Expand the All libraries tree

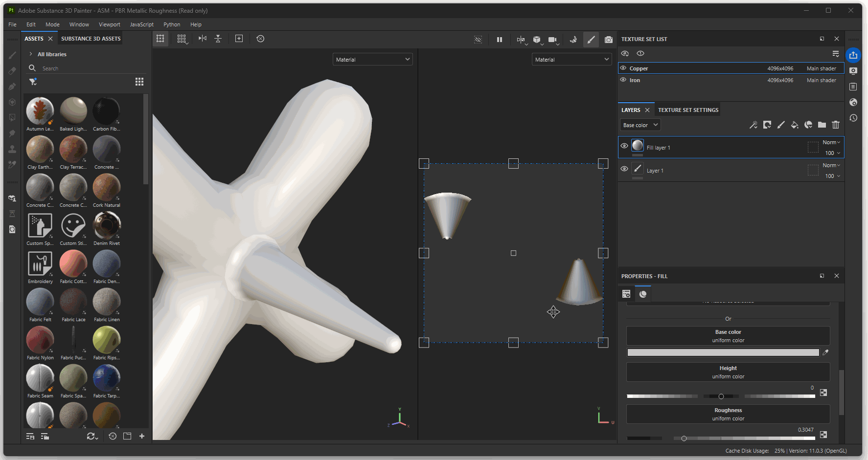pyautogui.click(x=31, y=54)
